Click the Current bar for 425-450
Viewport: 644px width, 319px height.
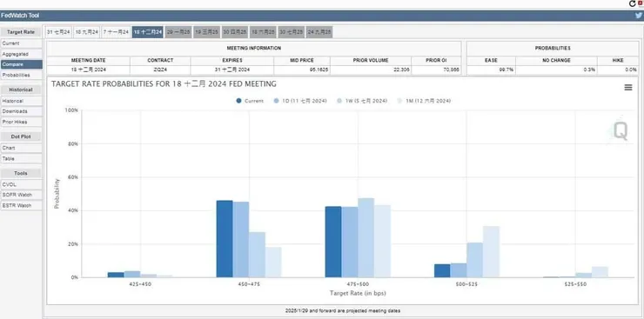click(116, 275)
